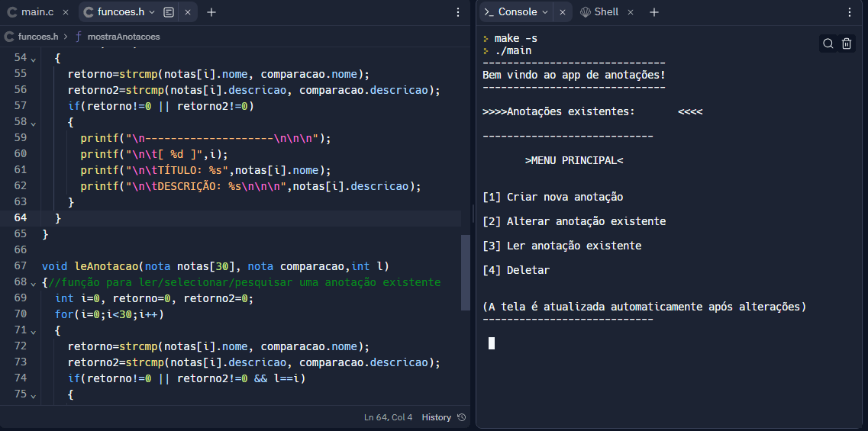Viewport: 868px width, 431px height.
Task: Add a new tab in the Console pane
Action: (x=654, y=12)
